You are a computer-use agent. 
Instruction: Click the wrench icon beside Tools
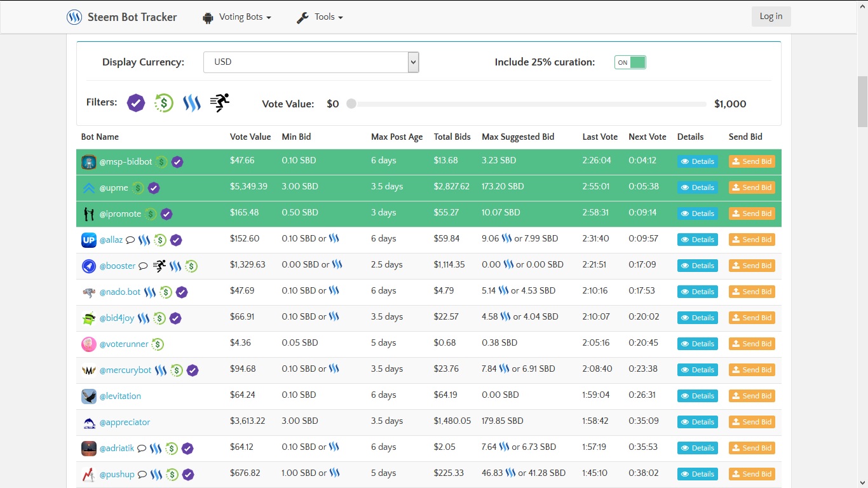[302, 18]
